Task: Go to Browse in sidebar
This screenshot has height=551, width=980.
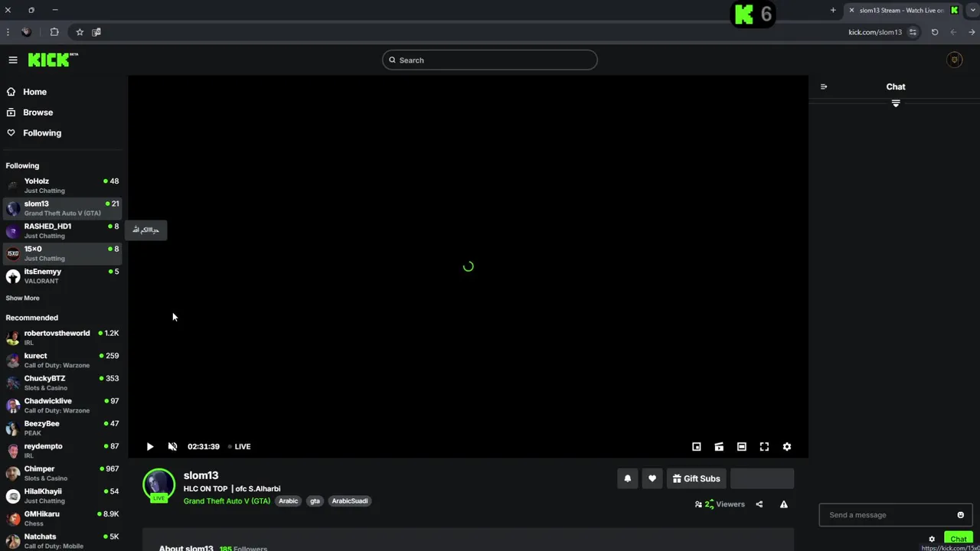Action: click(x=38, y=112)
